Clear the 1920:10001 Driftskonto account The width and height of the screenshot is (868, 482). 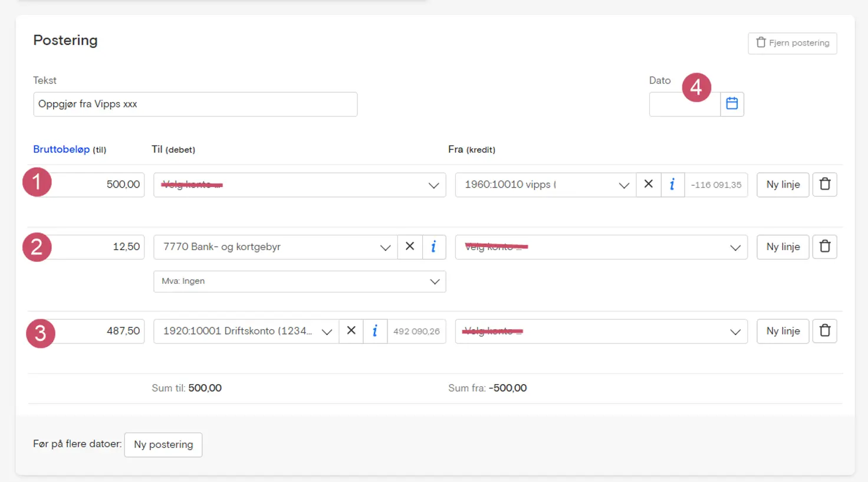tap(351, 331)
